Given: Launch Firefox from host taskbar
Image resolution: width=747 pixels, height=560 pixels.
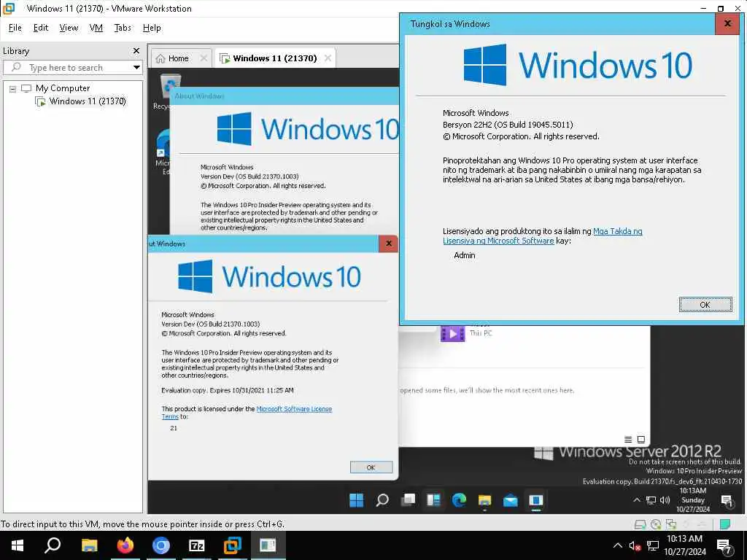Looking at the screenshot, I should pyautogui.click(x=125, y=545).
